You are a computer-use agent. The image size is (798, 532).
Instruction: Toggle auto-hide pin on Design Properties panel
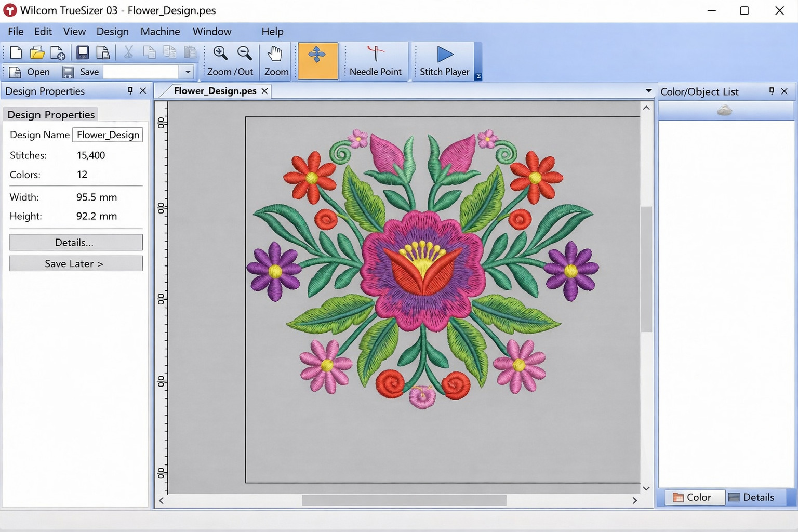pyautogui.click(x=130, y=91)
